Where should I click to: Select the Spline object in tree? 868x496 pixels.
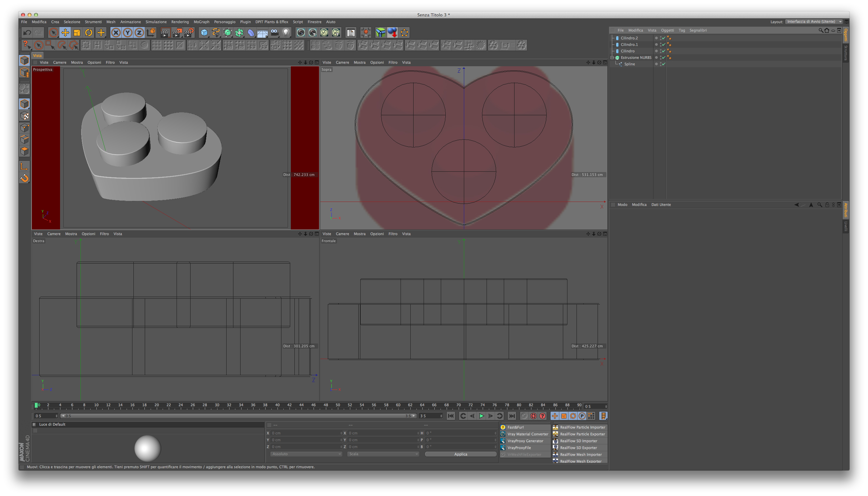pyautogui.click(x=629, y=64)
